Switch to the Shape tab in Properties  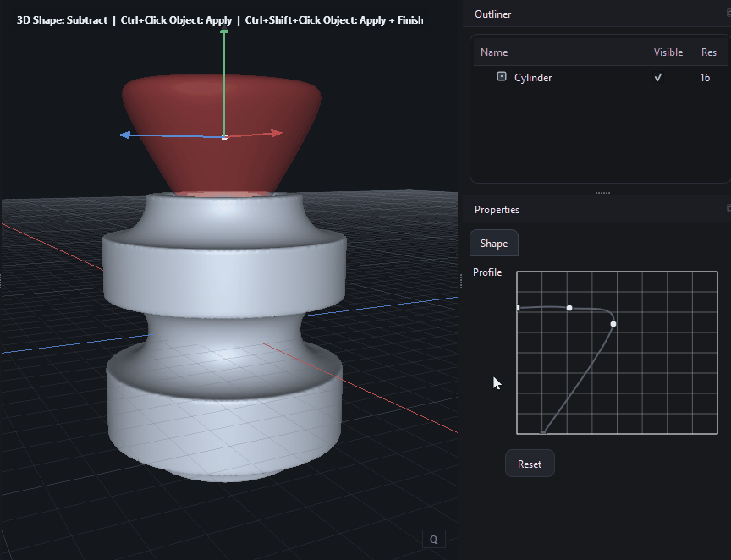pyautogui.click(x=493, y=243)
